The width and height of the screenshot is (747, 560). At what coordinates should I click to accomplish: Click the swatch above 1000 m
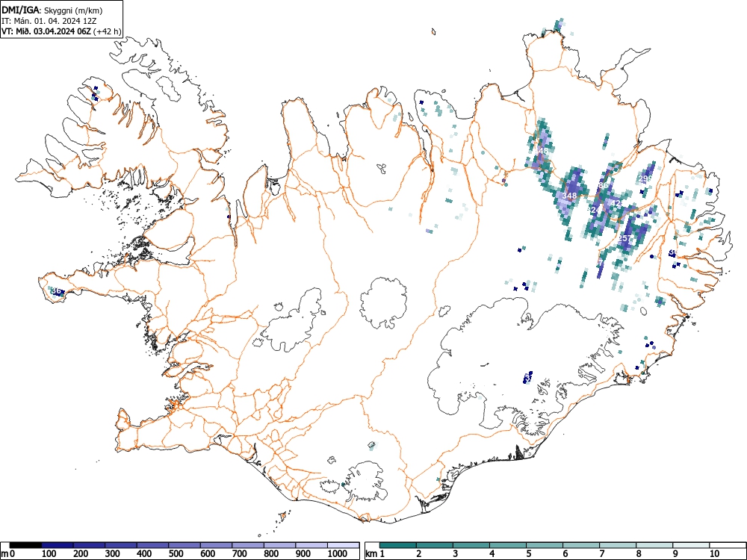344,545
